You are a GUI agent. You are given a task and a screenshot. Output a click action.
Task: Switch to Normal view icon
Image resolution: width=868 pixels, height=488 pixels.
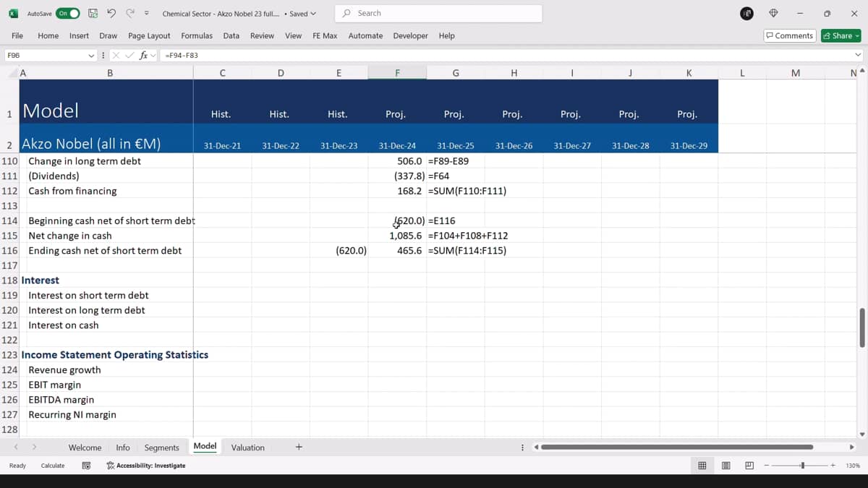(702, 466)
